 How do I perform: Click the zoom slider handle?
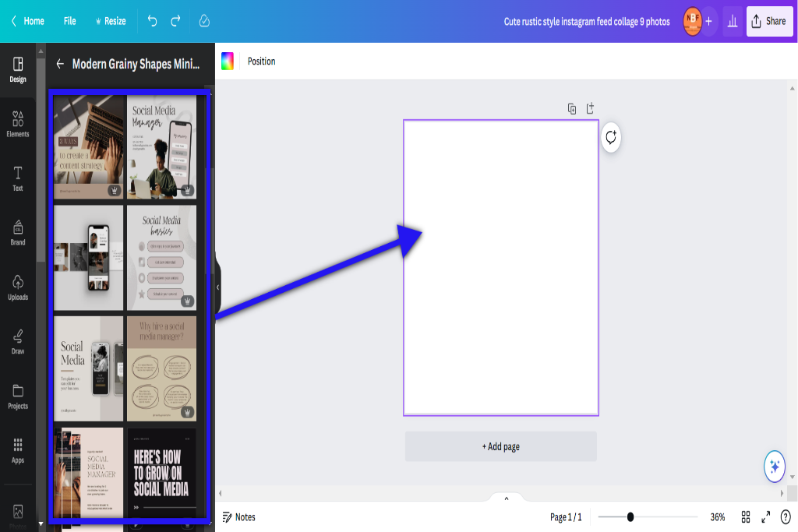click(630, 517)
